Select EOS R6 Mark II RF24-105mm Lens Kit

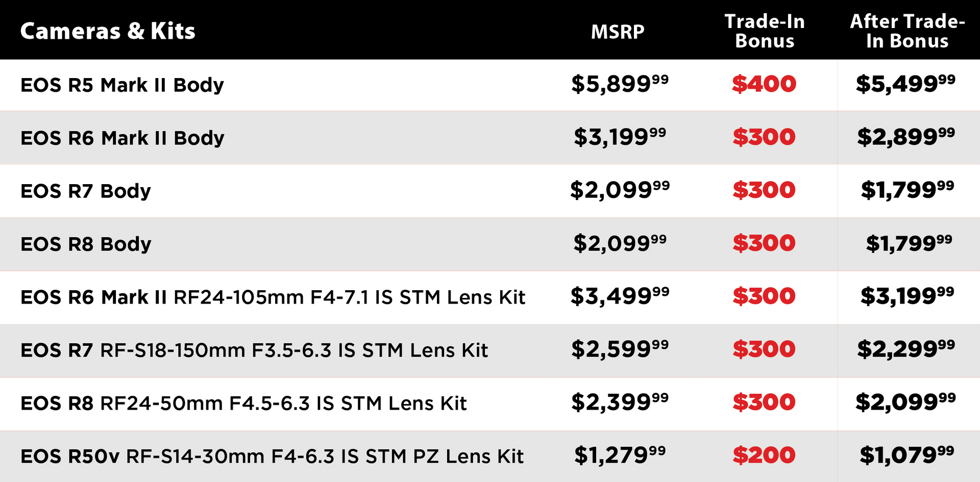(x=273, y=297)
